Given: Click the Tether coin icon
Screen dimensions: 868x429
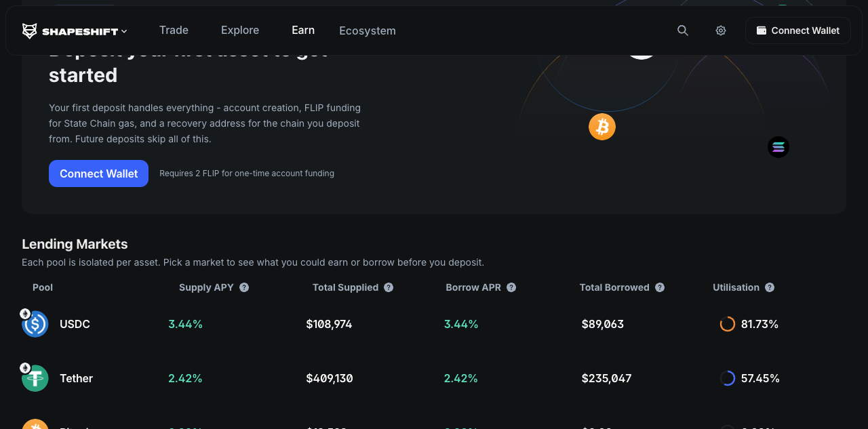Looking at the screenshot, I should coord(35,378).
